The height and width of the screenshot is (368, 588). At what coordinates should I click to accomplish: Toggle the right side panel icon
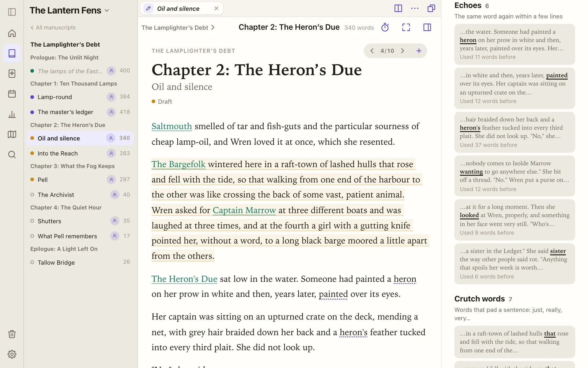pyautogui.click(x=427, y=27)
